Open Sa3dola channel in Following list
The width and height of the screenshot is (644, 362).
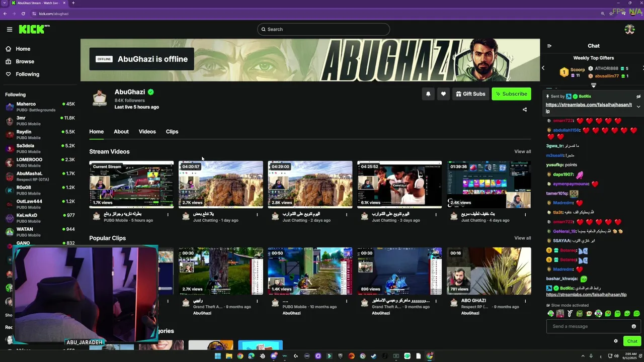pyautogui.click(x=40, y=148)
